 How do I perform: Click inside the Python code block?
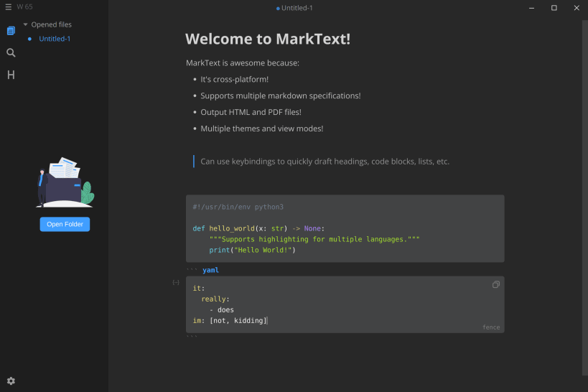click(x=345, y=228)
